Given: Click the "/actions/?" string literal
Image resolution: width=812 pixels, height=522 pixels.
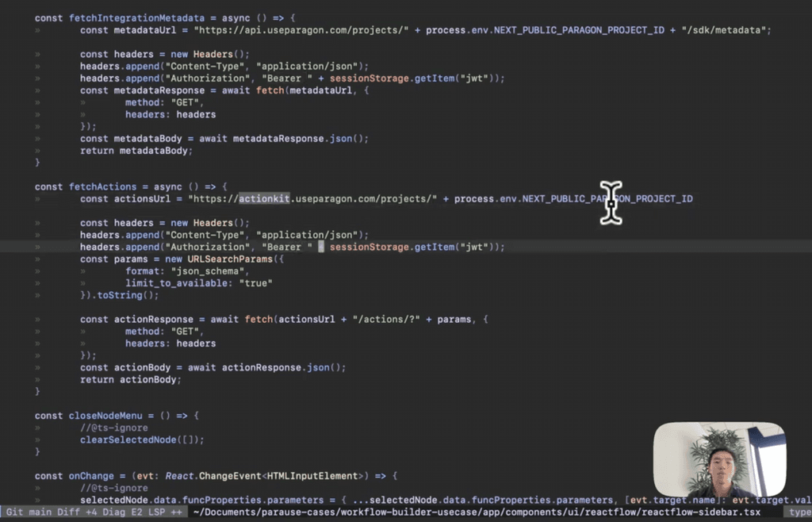Looking at the screenshot, I should coord(386,320).
